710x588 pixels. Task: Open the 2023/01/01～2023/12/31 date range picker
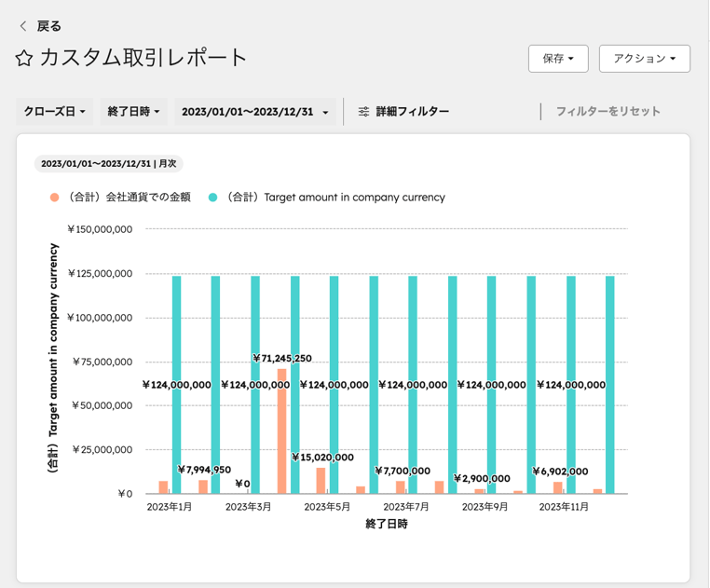(254, 112)
